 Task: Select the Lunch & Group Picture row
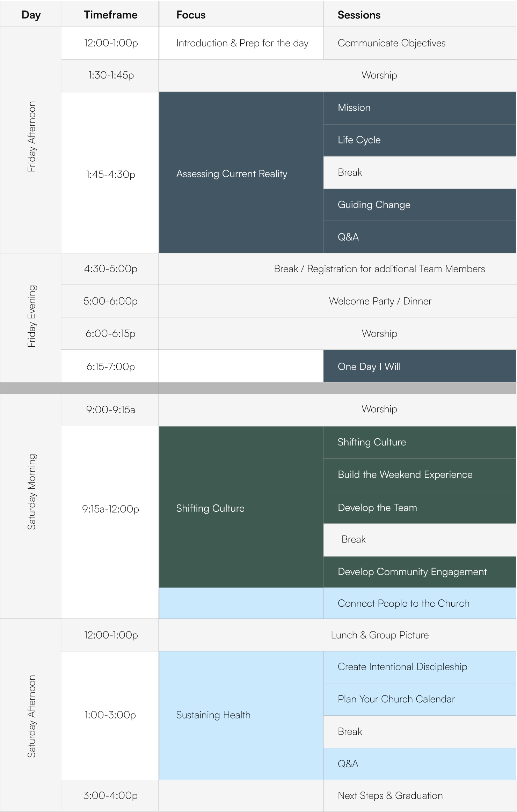click(x=337, y=635)
